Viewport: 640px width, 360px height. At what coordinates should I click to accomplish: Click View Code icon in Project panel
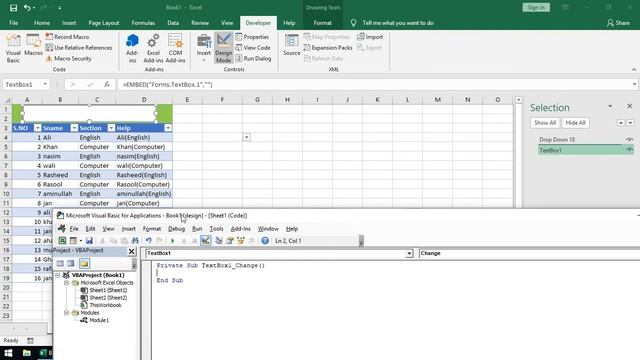pos(60,263)
